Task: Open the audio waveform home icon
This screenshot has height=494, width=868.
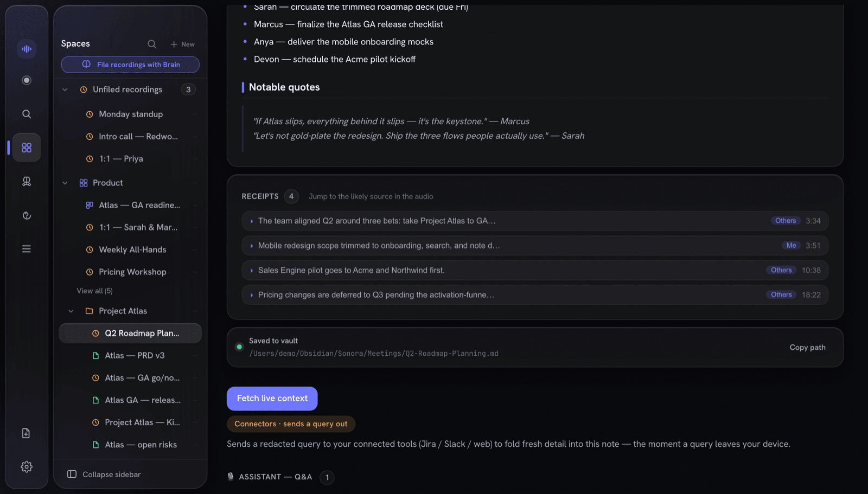Action: click(26, 49)
